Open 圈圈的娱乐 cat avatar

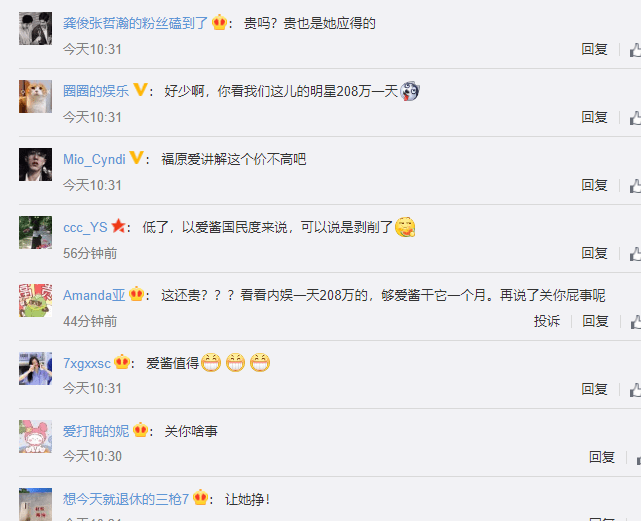[36, 97]
